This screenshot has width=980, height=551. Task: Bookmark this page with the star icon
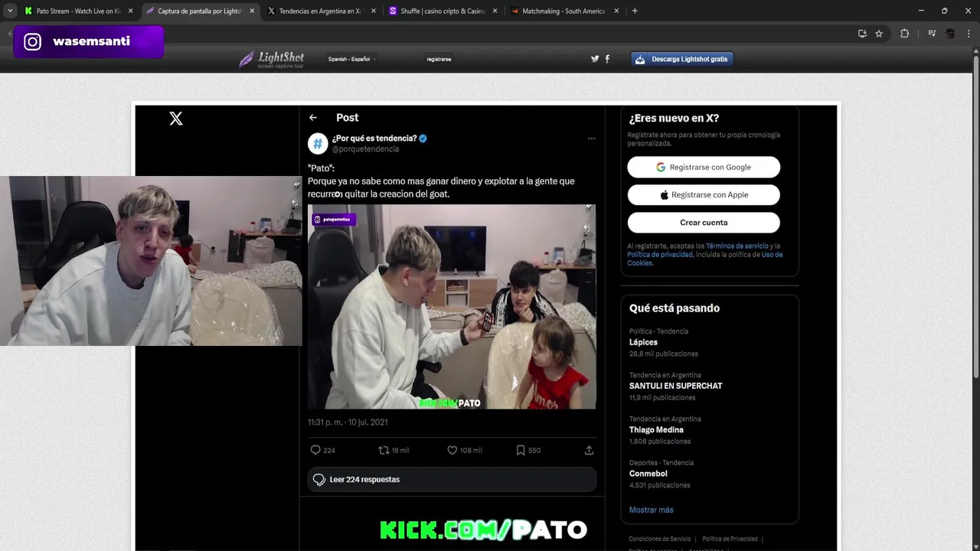point(879,33)
